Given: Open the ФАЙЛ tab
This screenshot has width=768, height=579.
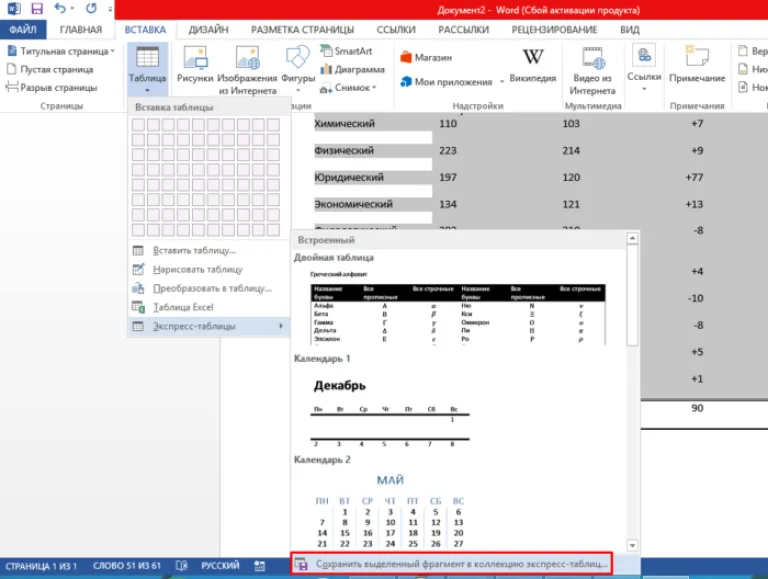Looking at the screenshot, I should [x=23, y=29].
